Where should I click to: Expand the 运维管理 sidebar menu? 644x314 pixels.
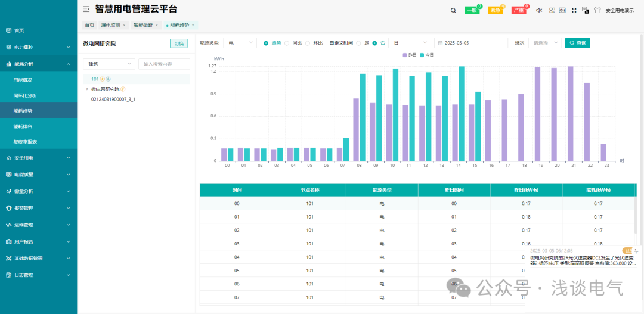[38, 225]
